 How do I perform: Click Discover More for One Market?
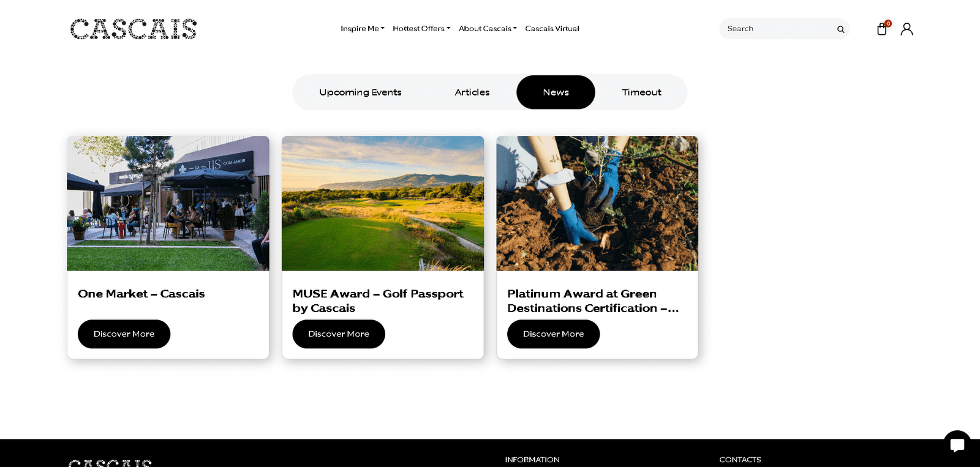(124, 334)
